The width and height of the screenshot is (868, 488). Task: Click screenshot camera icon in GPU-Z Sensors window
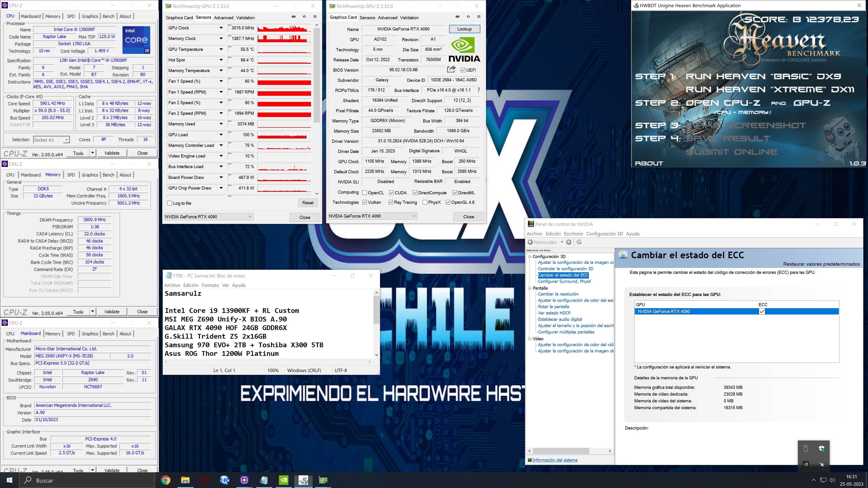tap(293, 16)
